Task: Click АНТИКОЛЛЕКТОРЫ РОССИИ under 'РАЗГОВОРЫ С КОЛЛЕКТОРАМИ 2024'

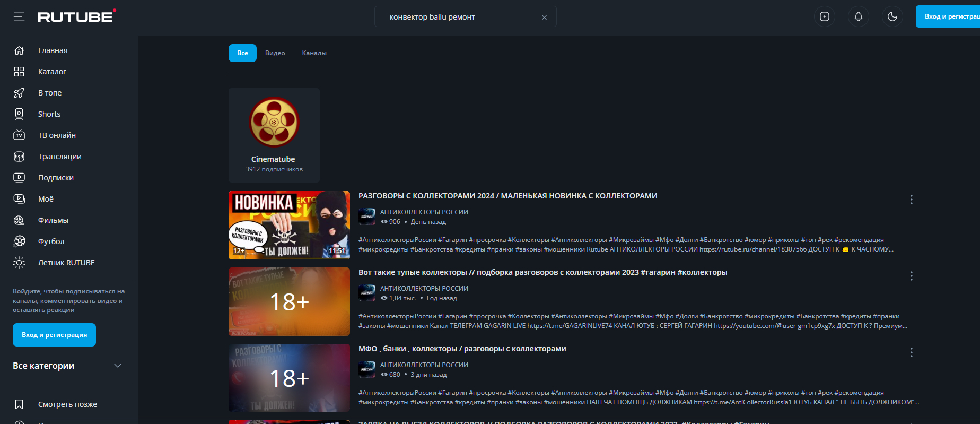Action: [424, 212]
